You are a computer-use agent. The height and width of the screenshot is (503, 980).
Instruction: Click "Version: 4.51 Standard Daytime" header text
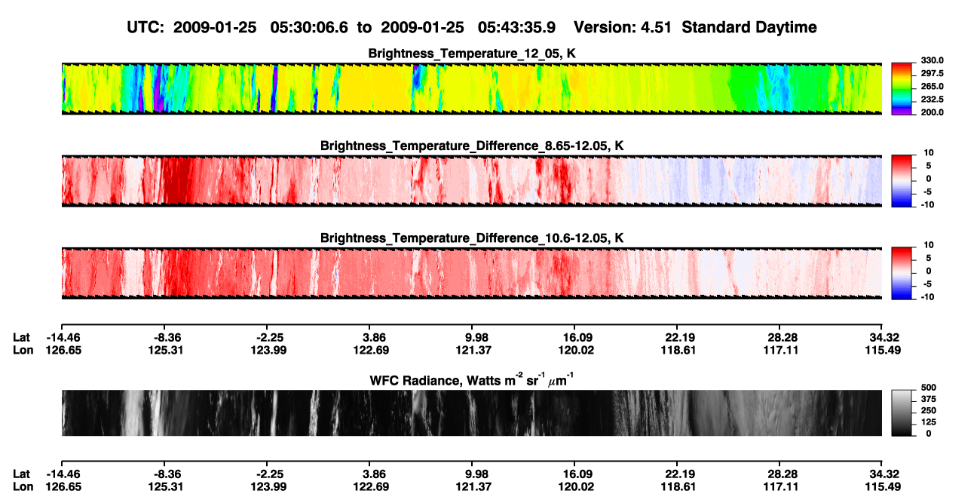click(695, 27)
